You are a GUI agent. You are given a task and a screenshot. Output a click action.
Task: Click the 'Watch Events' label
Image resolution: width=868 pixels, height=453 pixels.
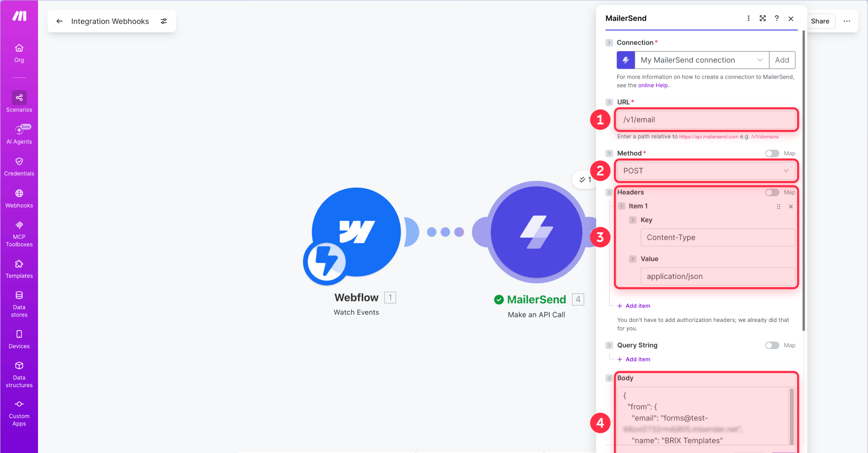pyautogui.click(x=356, y=312)
